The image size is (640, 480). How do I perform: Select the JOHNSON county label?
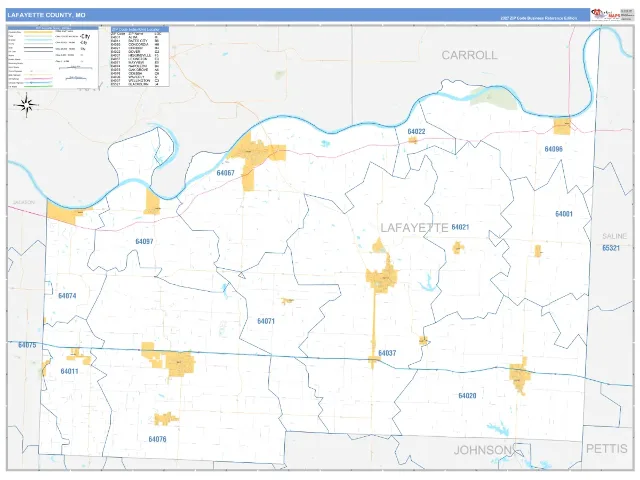point(482,450)
